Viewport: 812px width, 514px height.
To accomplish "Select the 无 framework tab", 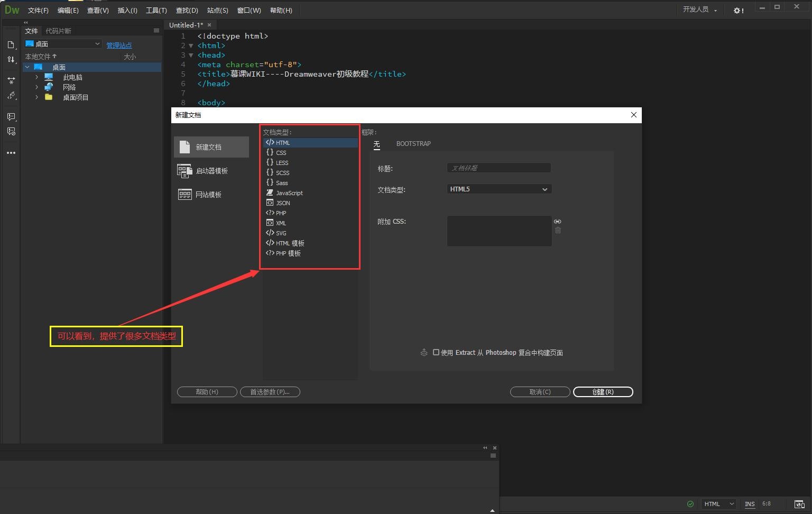I will (x=376, y=144).
